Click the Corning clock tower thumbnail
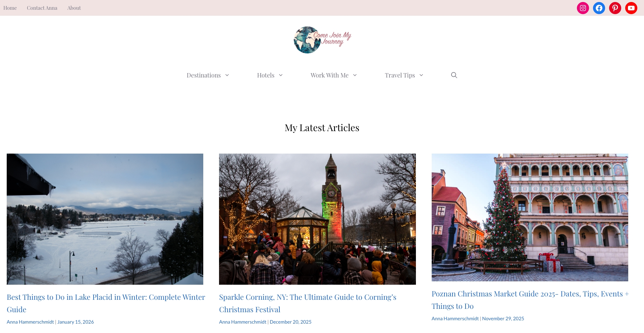This screenshot has width=644, height=333. 317,218
